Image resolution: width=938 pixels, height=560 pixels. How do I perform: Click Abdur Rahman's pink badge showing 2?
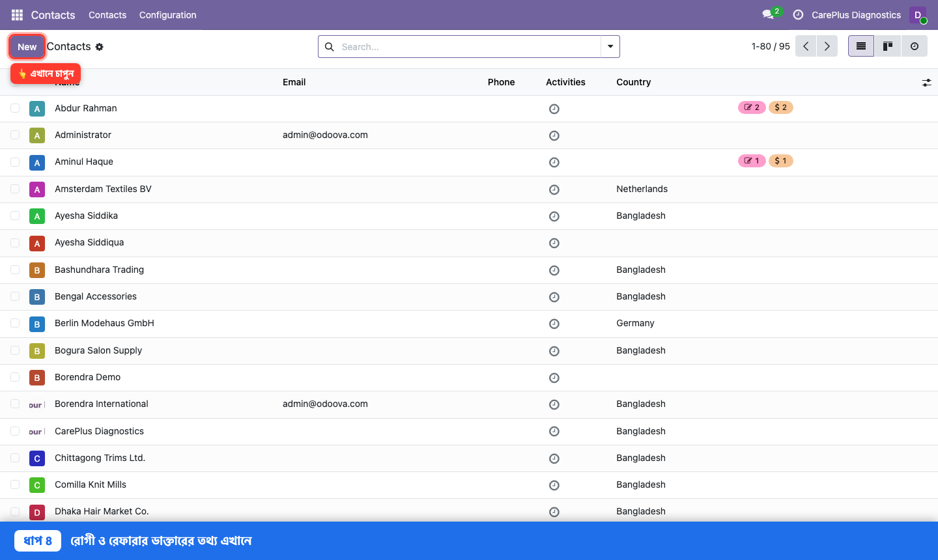coord(752,107)
